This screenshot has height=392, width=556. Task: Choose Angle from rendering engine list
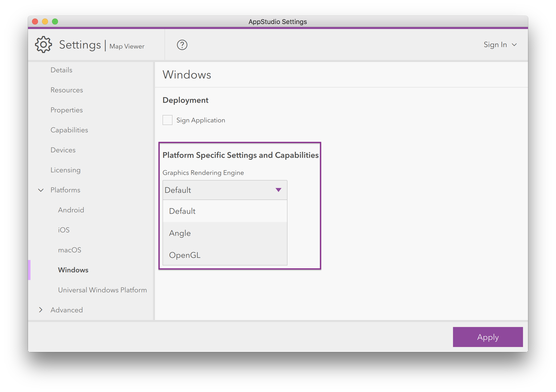[x=180, y=233]
